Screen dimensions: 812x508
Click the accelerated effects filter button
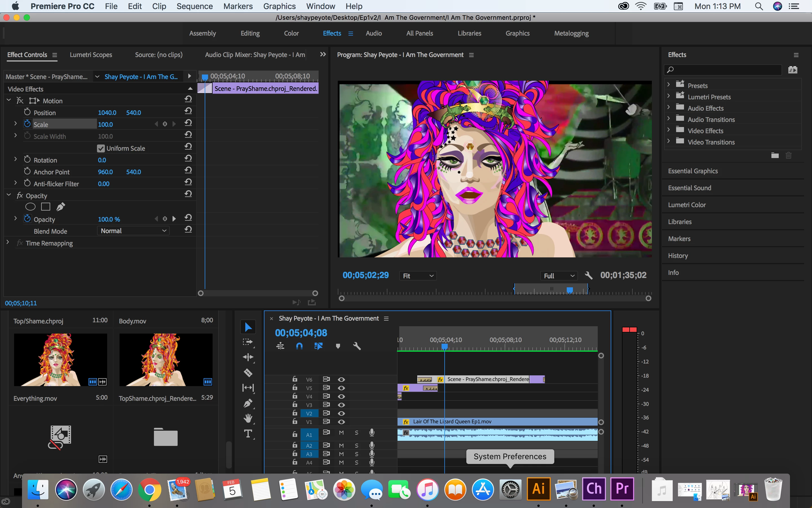click(x=793, y=70)
